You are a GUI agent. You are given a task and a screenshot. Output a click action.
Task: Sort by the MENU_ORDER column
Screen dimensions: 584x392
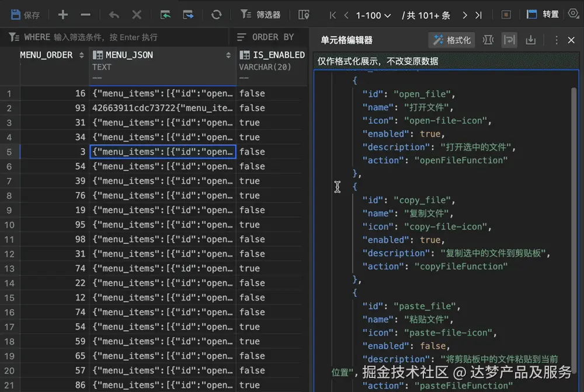[x=82, y=55]
